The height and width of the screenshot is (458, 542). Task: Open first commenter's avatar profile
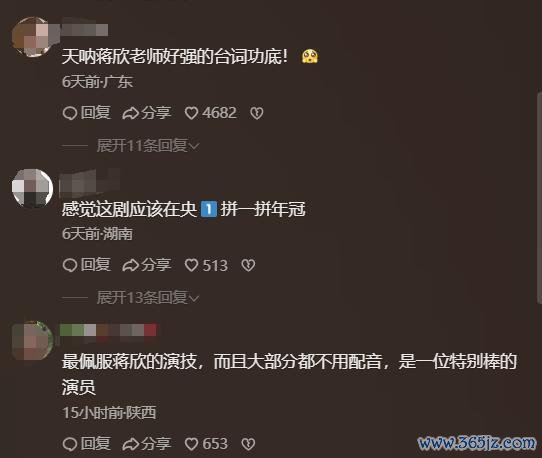pyautogui.click(x=32, y=36)
